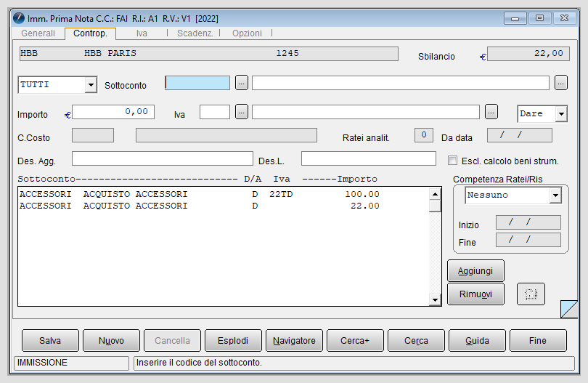This screenshot has height=383, width=588.
Task: Click the Salva button
Action: pyautogui.click(x=50, y=341)
